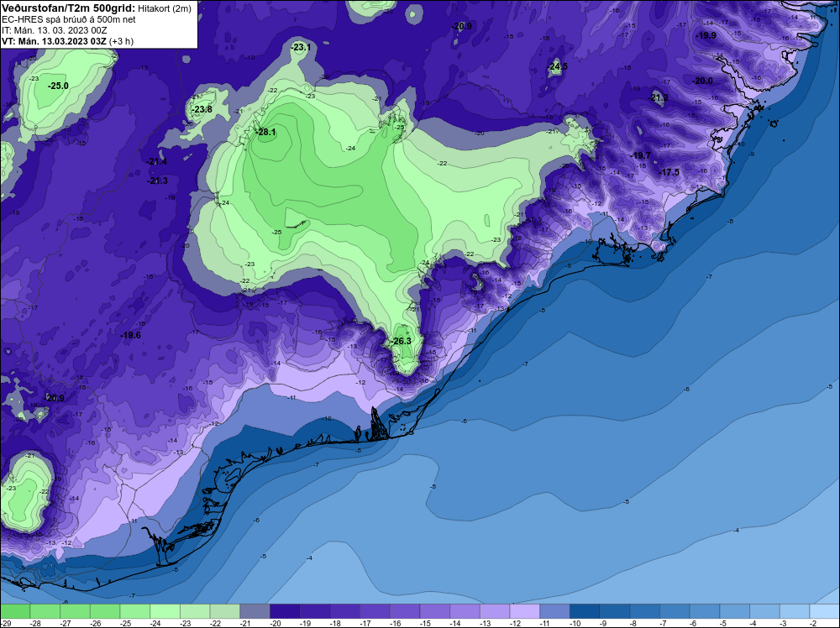Click the -20 legend scale label
The image size is (840, 628).
[x=275, y=623]
